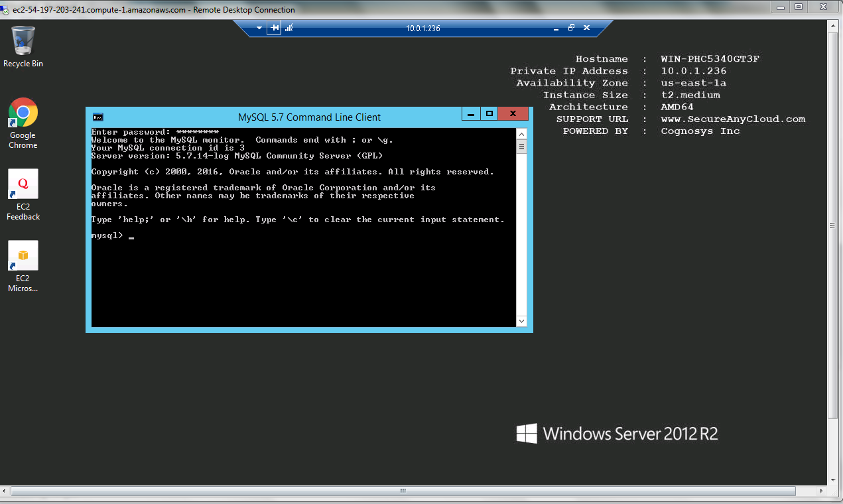Click the MySQL console scroll up arrow
This screenshot has width=843, height=504.
coord(521,133)
